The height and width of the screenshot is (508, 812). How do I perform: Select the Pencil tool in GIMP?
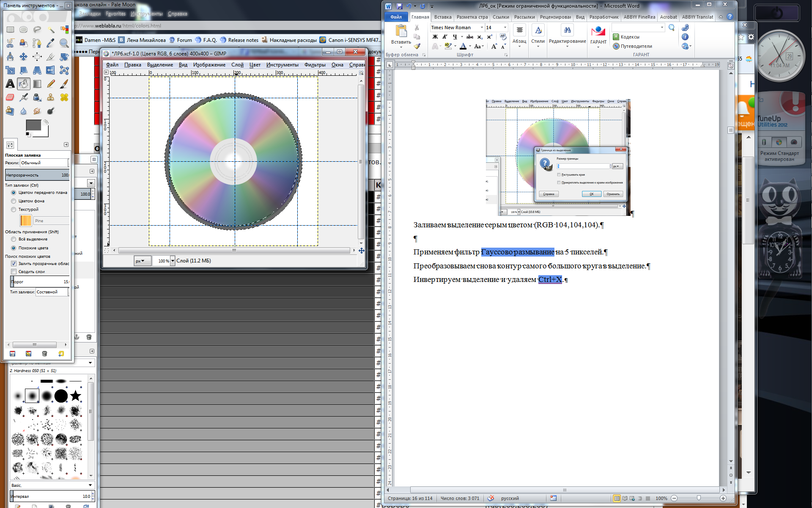(51, 84)
